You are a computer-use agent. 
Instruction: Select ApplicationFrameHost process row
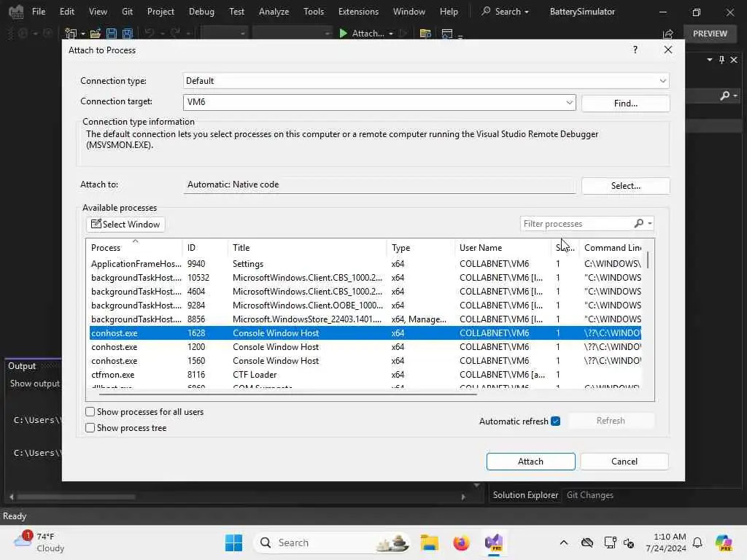(x=365, y=264)
